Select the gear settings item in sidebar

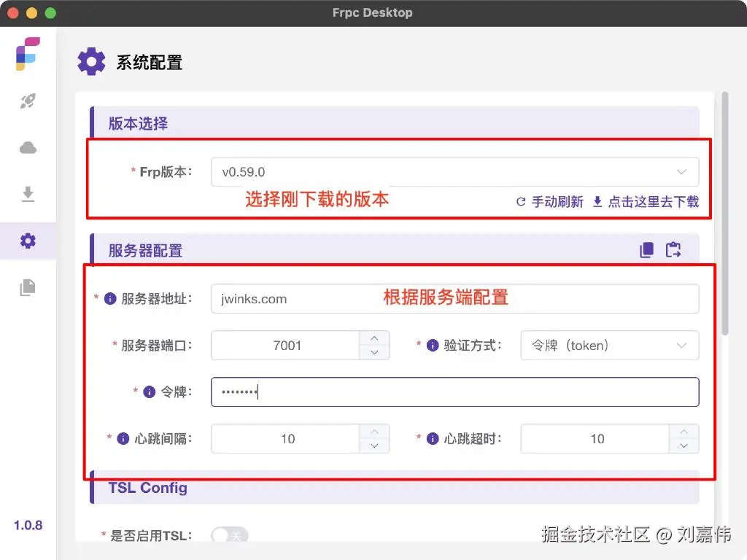pyautogui.click(x=28, y=241)
